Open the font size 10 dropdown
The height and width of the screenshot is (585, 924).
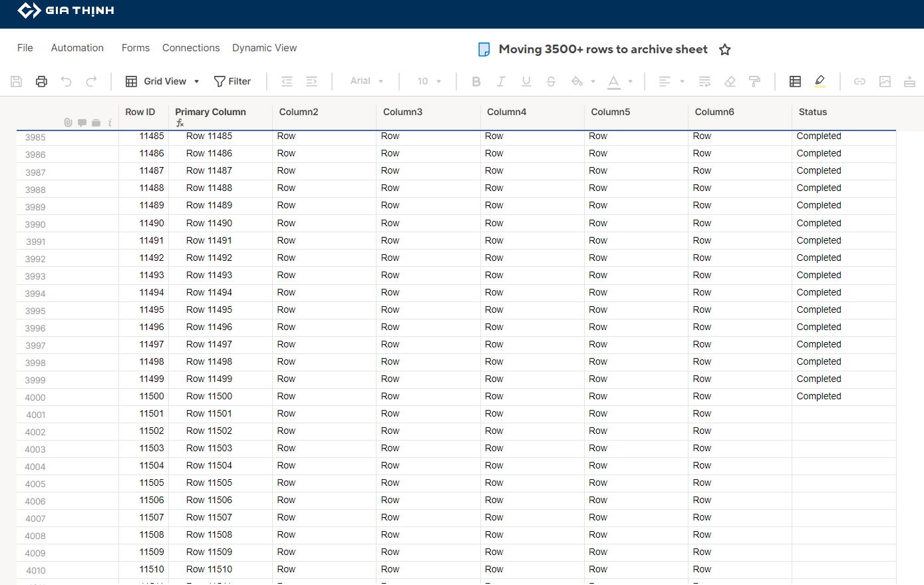pos(429,81)
